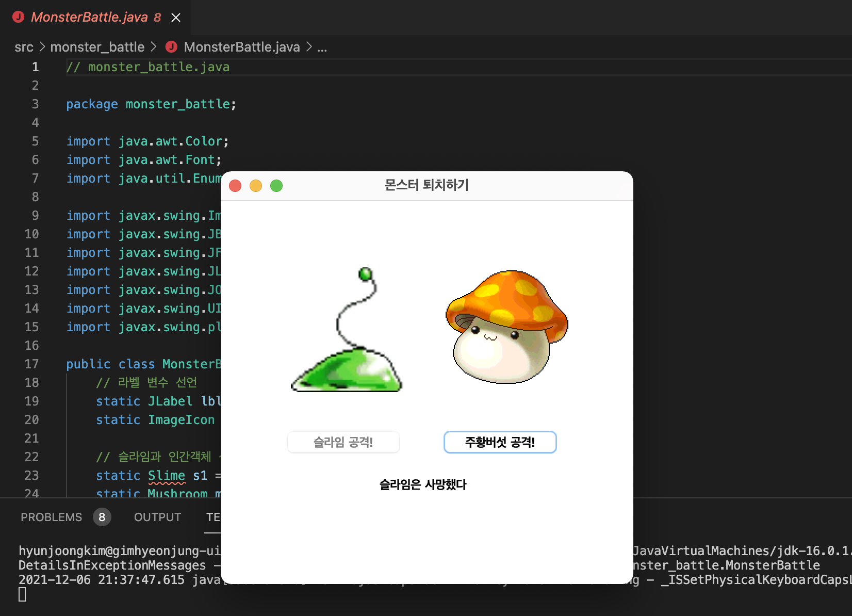Image resolution: width=852 pixels, height=616 pixels.
Task: Click the import java.awt.Color line
Action: [x=148, y=141]
